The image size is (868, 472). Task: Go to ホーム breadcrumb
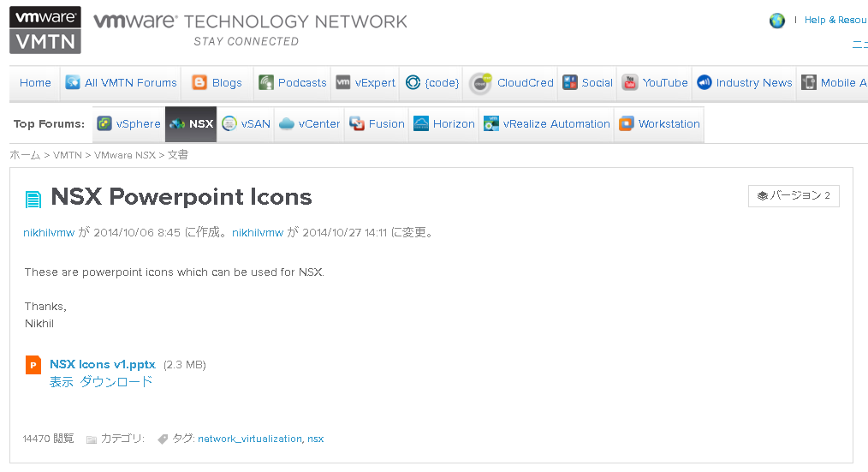25,155
